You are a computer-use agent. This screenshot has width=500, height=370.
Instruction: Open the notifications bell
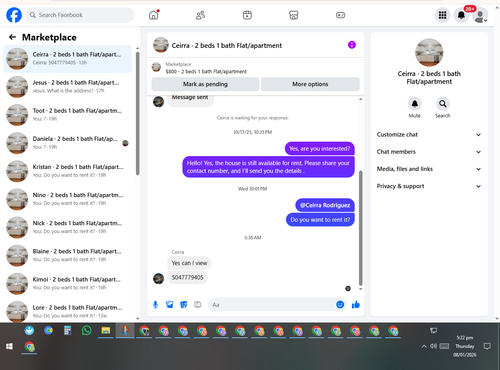pyautogui.click(x=461, y=15)
